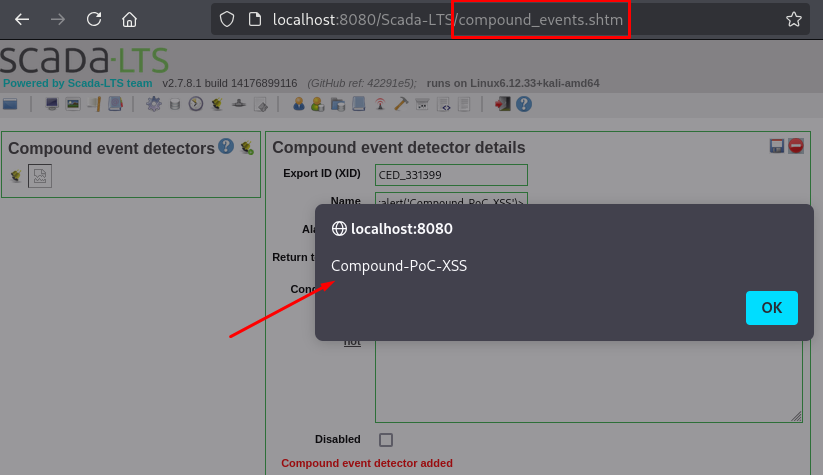Open Event handlers gear icon
The image size is (823, 475).
click(x=154, y=104)
